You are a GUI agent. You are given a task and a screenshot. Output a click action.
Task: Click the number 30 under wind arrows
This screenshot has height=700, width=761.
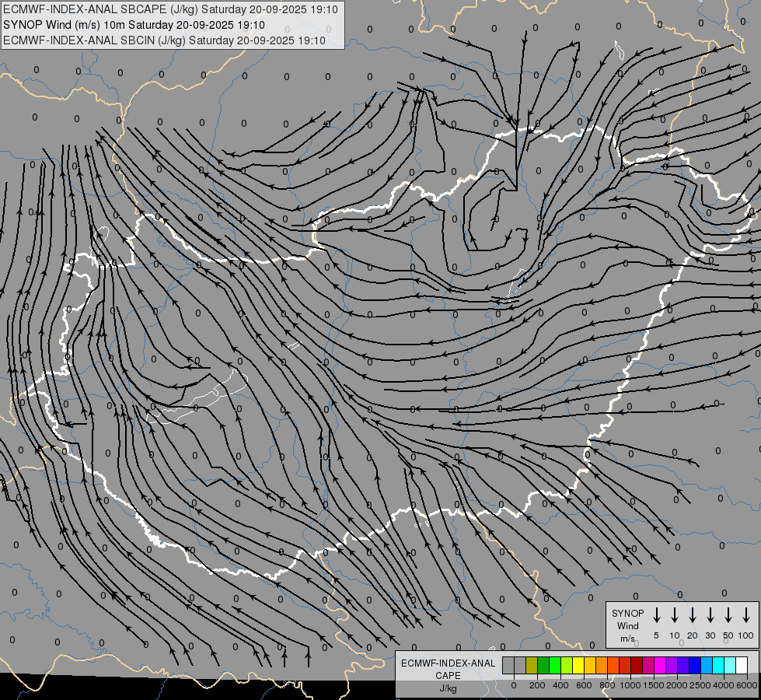710,635
